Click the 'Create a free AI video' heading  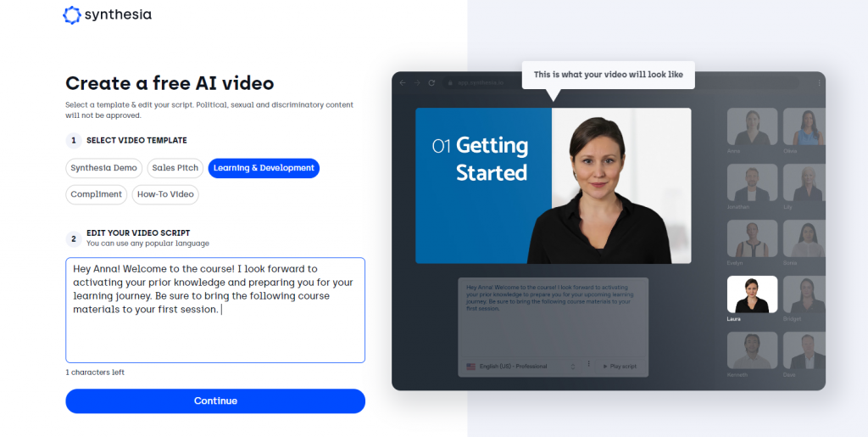pyautogui.click(x=170, y=83)
